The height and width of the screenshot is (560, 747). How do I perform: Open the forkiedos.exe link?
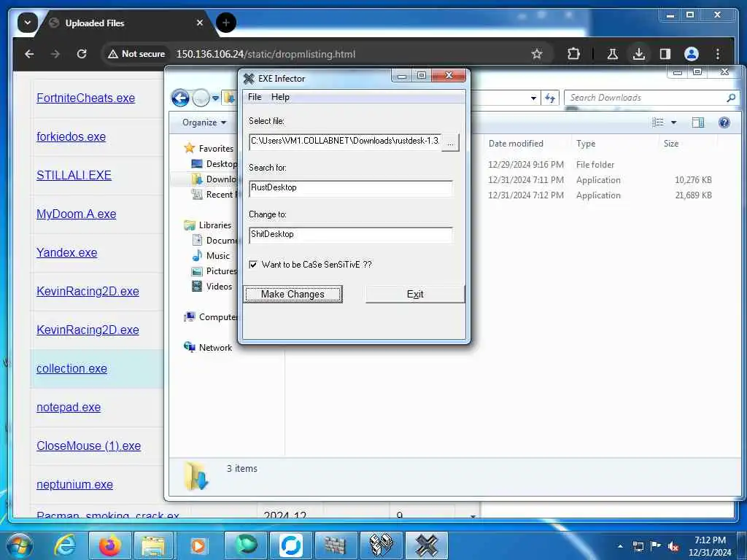[x=71, y=136]
